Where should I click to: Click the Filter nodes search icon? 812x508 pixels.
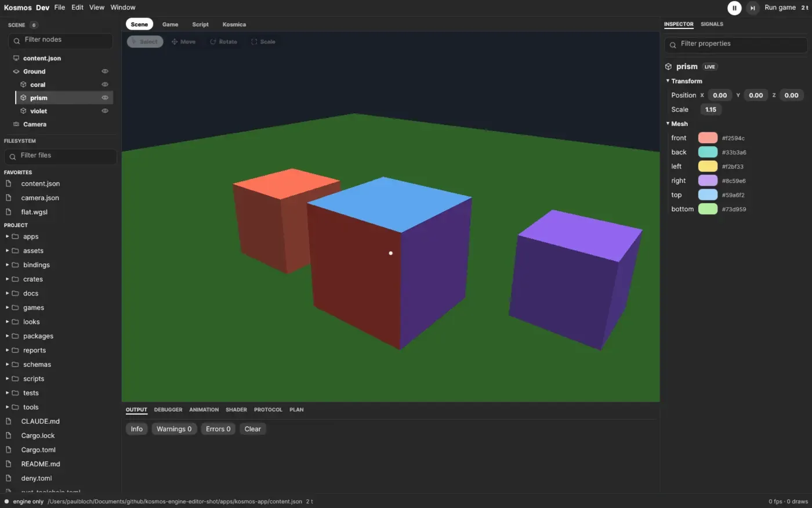[17, 41]
